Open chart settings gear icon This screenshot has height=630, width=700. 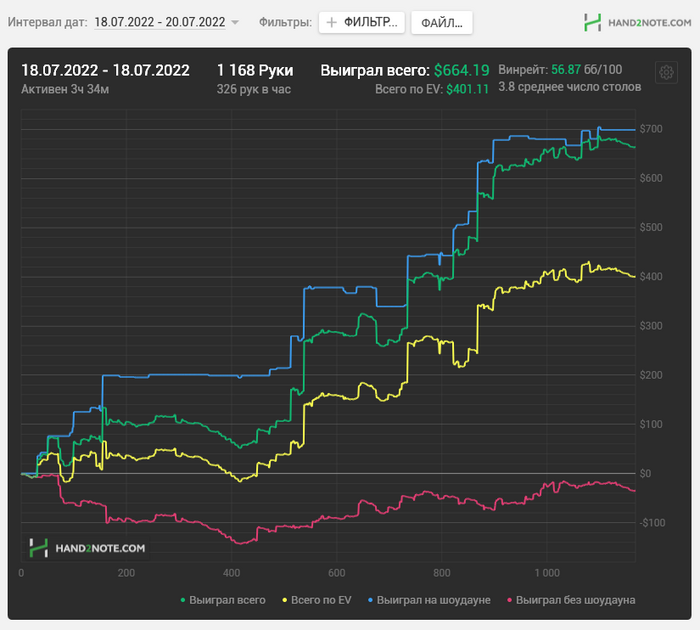[x=666, y=72]
